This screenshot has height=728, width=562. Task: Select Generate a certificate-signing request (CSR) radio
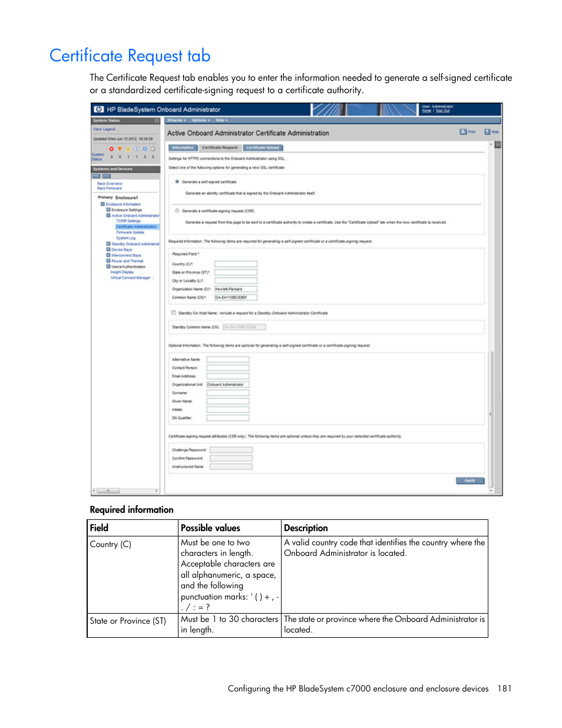point(177,210)
